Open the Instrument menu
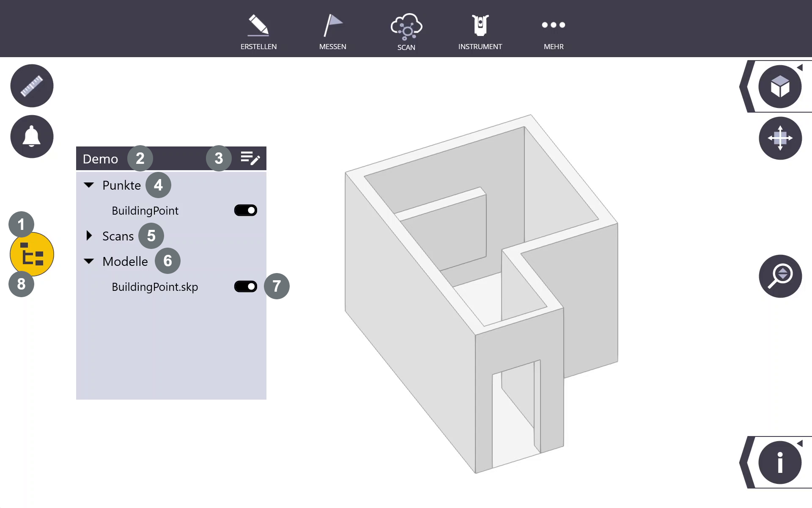This screenshot has width=812, height=508. 480,32
